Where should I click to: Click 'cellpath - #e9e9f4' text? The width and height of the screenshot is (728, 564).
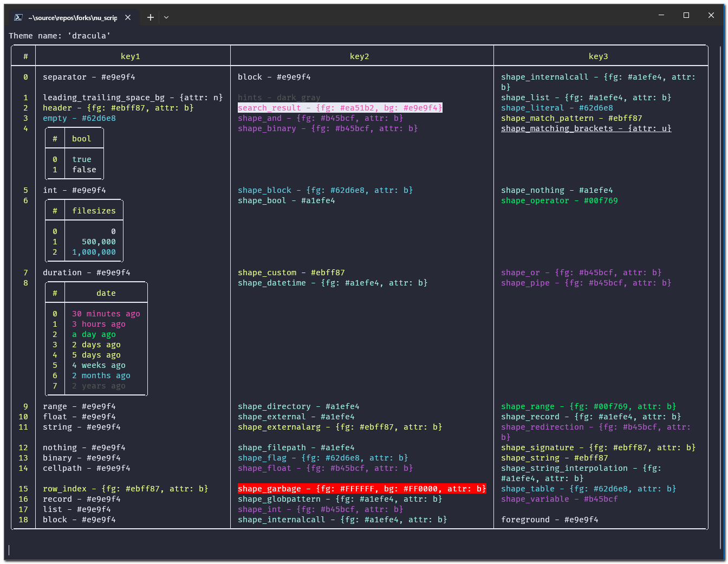click(x=87, y=468)
